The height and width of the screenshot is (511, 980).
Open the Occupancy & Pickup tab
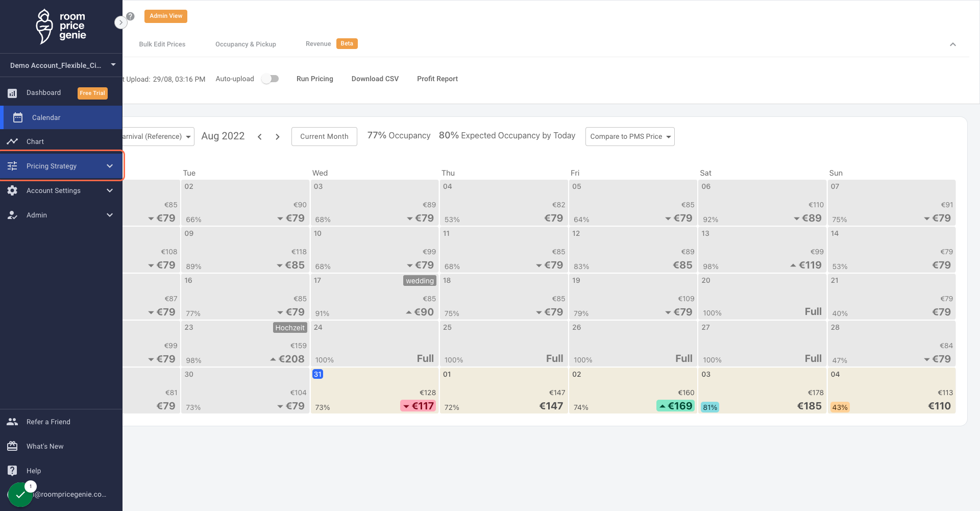pos(246,44)
